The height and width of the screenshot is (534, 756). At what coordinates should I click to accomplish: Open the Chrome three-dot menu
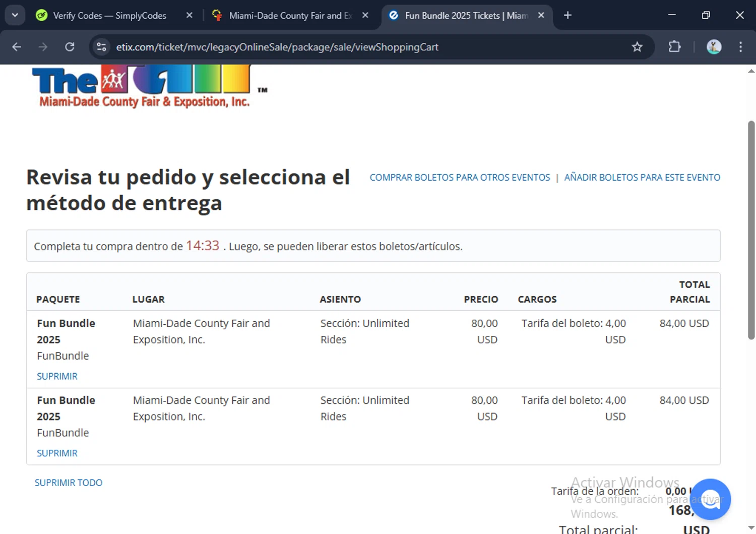(x=740, y=47)
